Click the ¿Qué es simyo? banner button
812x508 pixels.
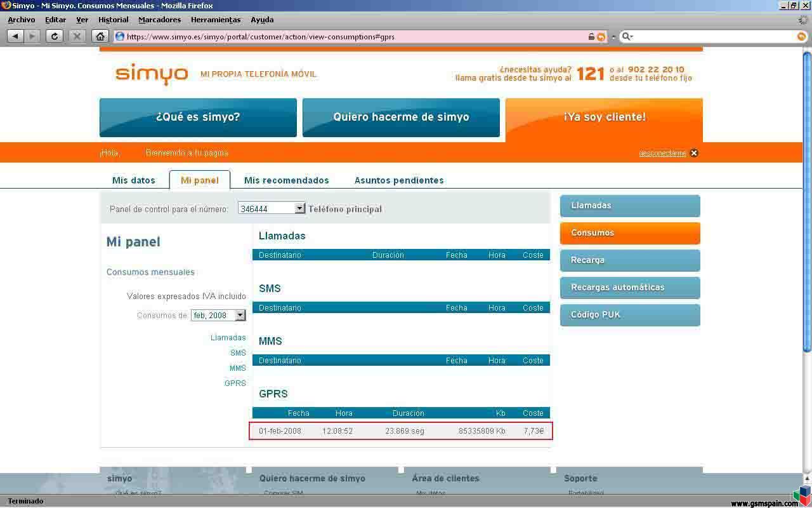[198, 117]
